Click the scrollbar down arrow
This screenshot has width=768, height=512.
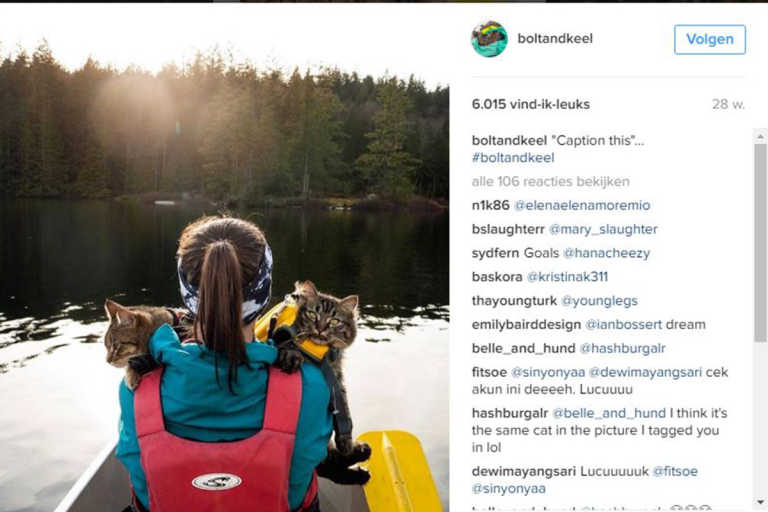pyautogui.click(x=760, y=502)
